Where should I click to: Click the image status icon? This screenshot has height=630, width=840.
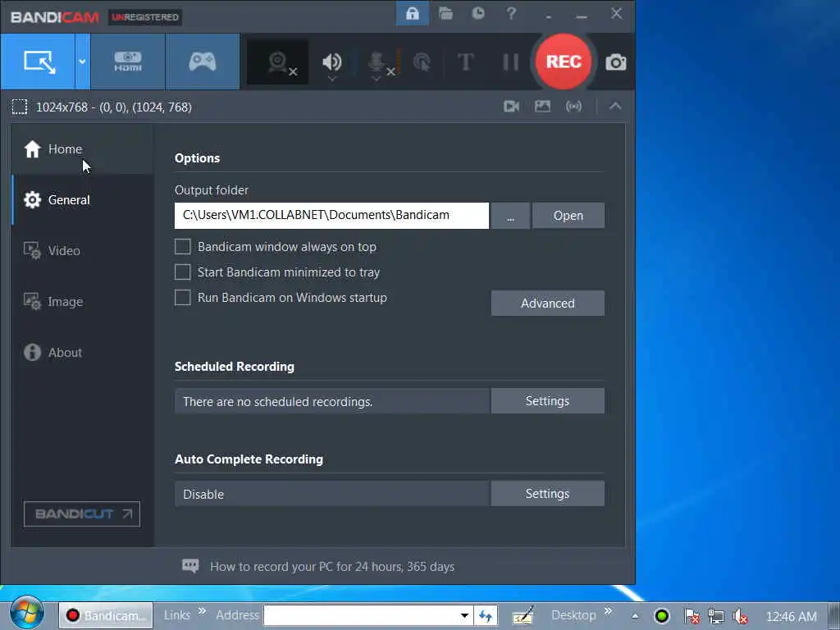(542, 106)
